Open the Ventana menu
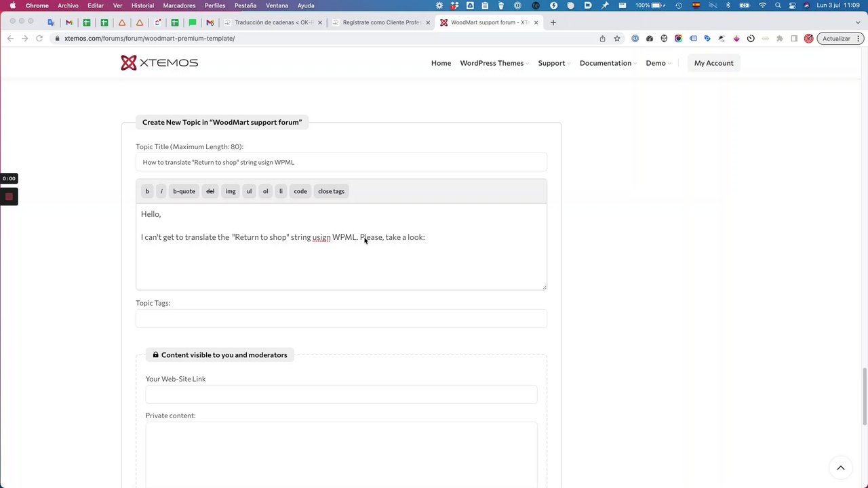This screenshot has width=868, height=488. click(277, 5)
